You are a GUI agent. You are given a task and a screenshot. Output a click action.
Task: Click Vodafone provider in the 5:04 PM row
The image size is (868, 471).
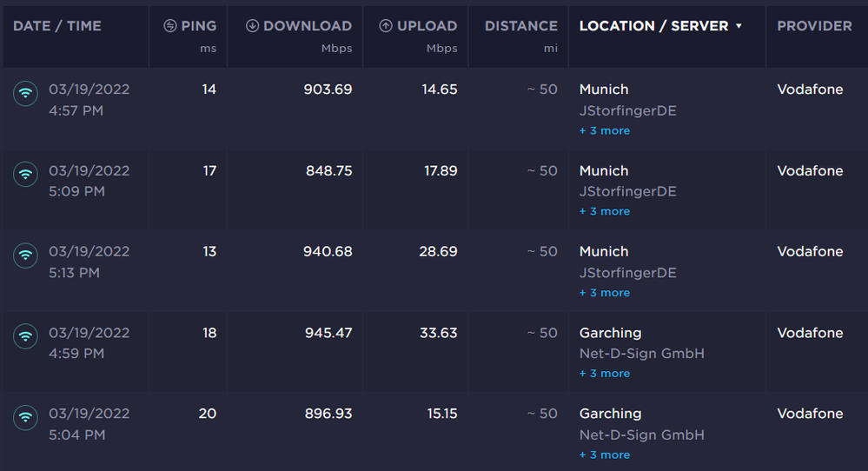pos(810,414)
